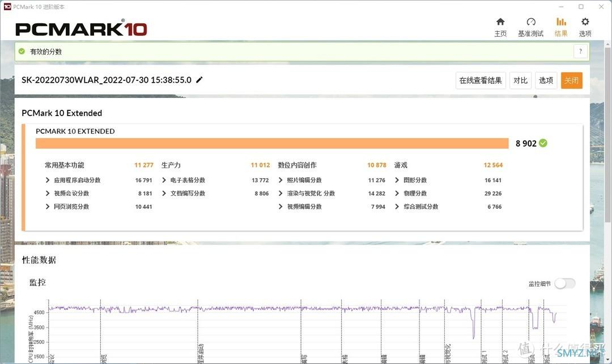Expand 渲染与视觉化 分数 row
Screen dimensions: 612x364
click(x=280, y=193)
